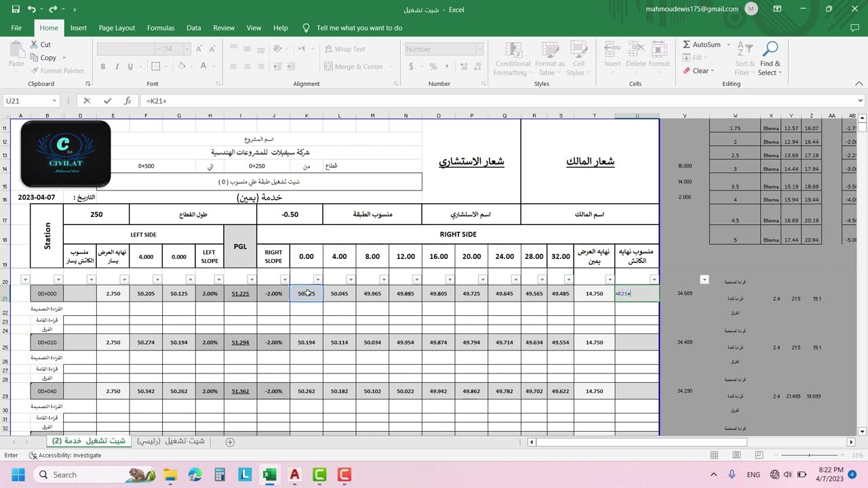Toggle Bold formatting
This screenshot has width=868, height=488.
click(103, 66)
